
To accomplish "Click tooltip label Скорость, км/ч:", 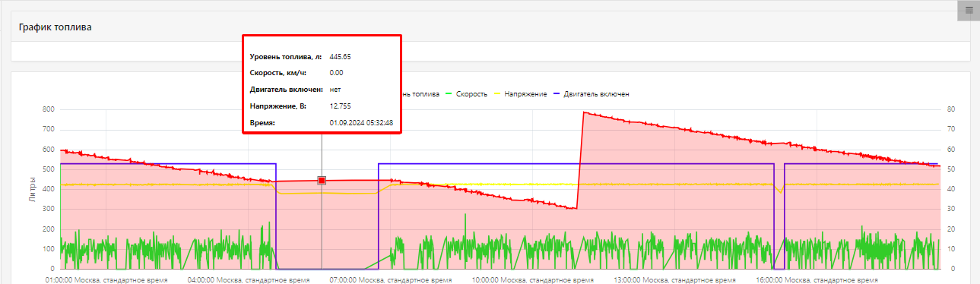I will pyautogui.click(x=278, y=73).
